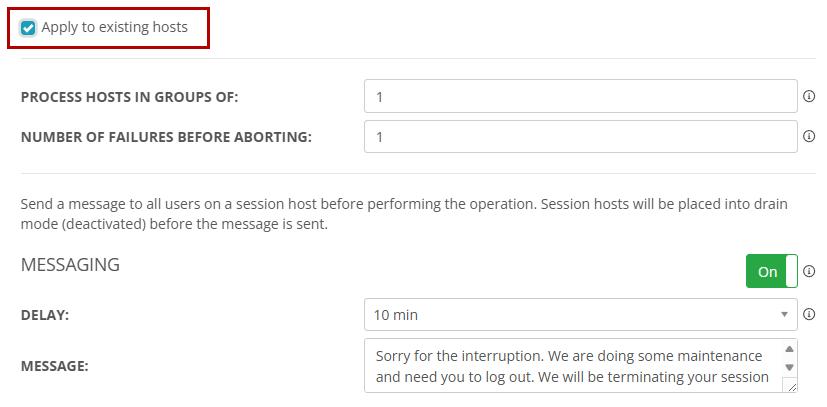Click inside the Message text area

click(x=570, y=366)
